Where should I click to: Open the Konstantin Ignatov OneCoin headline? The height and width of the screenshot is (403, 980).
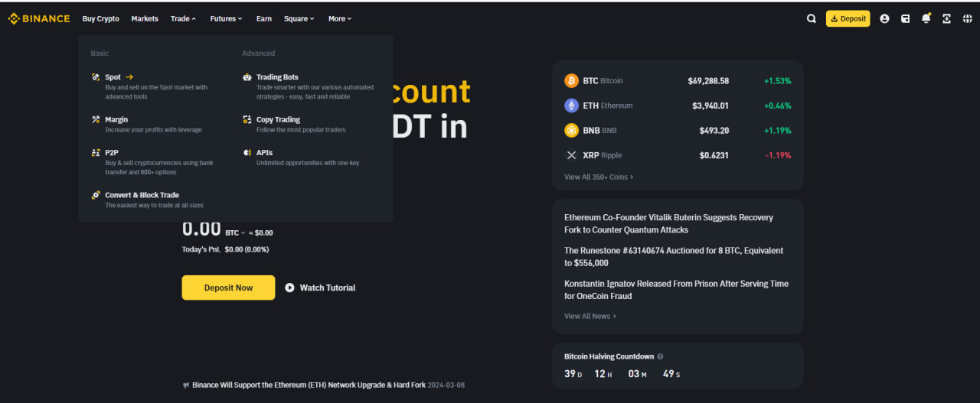676,289
